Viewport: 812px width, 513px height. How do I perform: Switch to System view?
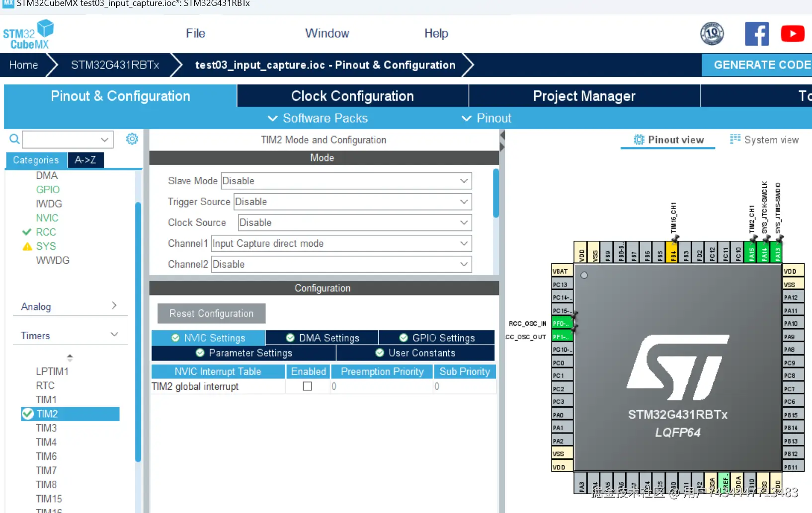point(764,140)
